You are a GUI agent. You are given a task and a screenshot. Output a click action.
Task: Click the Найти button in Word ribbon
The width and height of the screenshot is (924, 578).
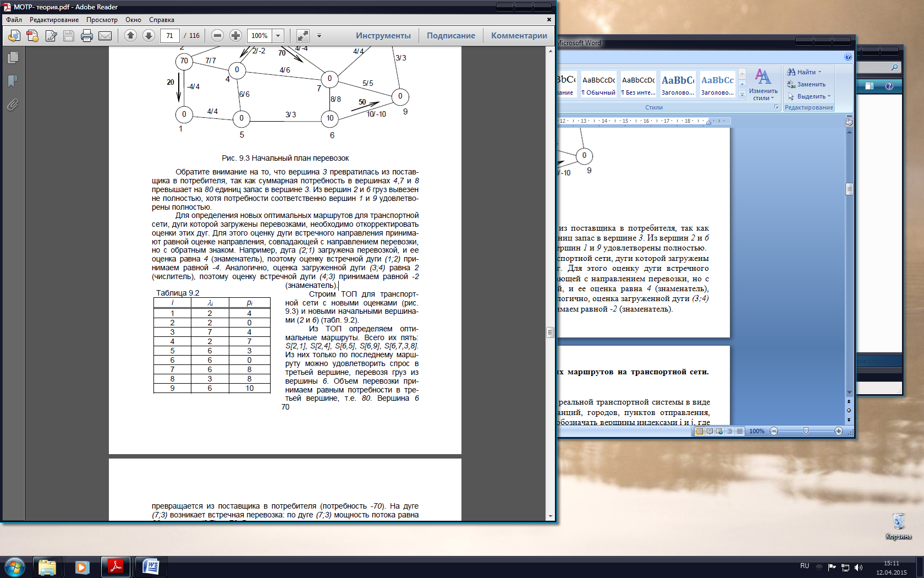point(801,72)
